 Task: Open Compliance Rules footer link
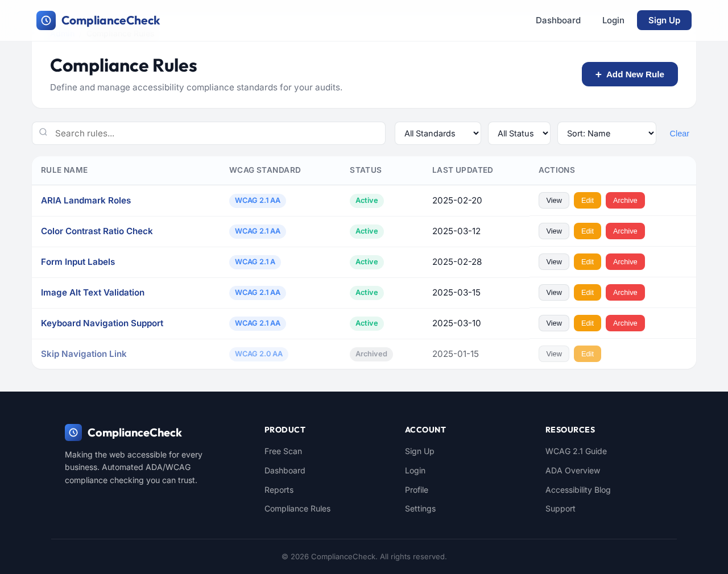tap(297, 509)
